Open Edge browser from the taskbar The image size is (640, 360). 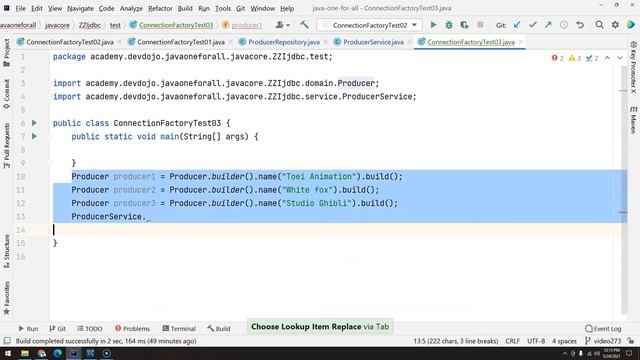coord(57,353)
